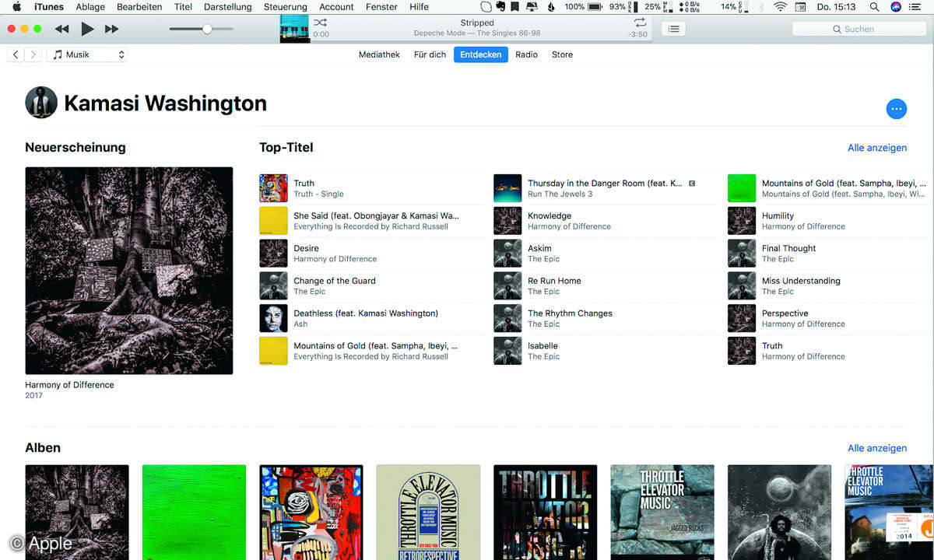
Task: Open the Harmony of Difference large cover
Action: click(x=129, y=271)
